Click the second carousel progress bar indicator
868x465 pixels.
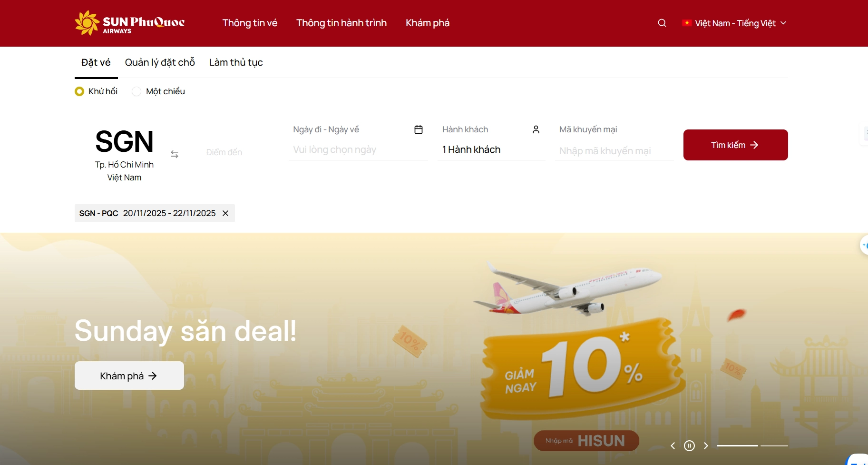774,445
